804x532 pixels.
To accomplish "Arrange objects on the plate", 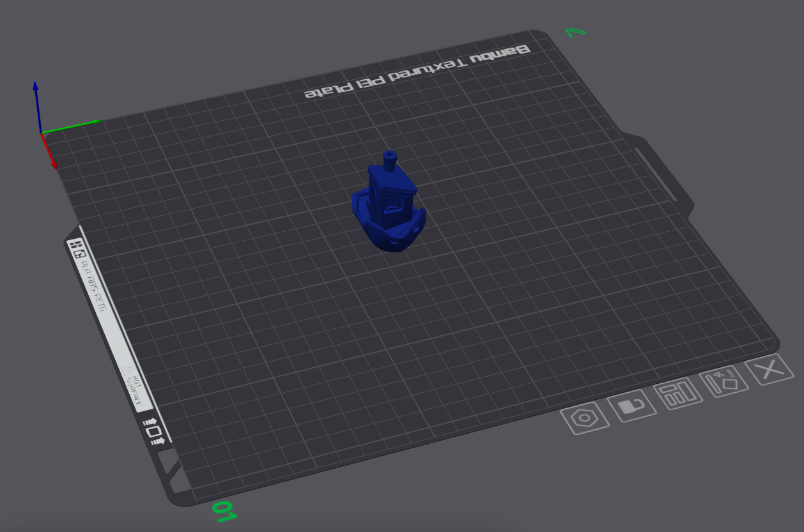I will 678,395.
